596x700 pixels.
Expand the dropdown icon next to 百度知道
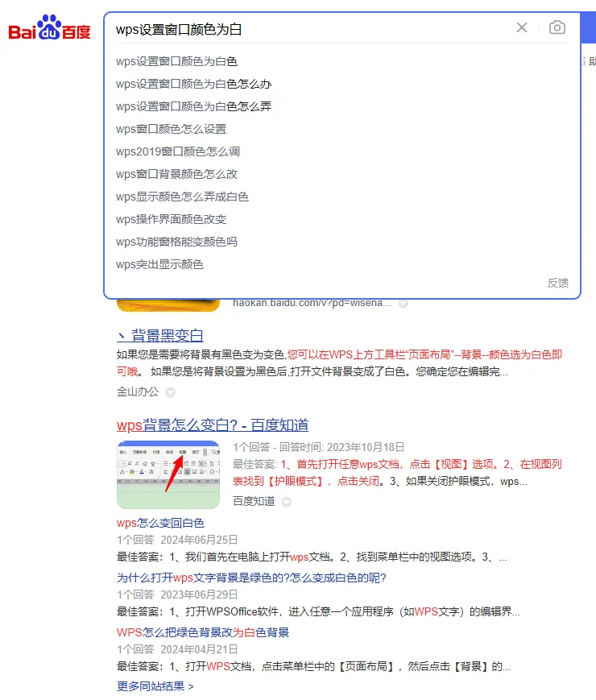click(x=286, y=502)
